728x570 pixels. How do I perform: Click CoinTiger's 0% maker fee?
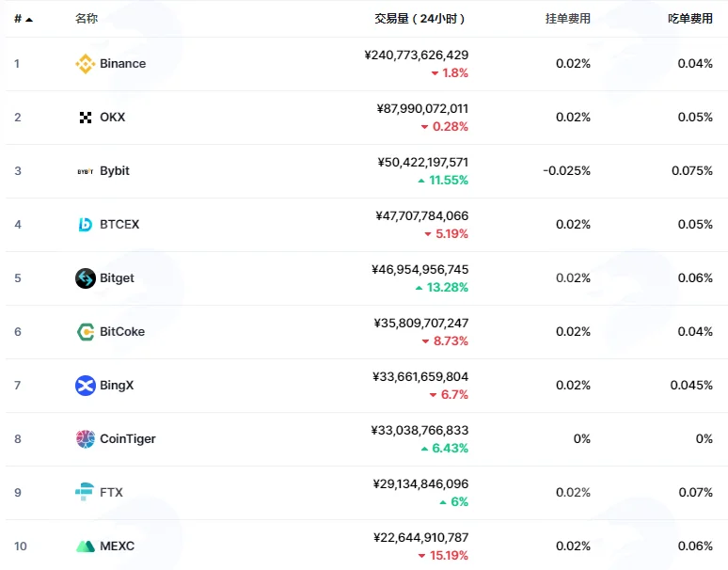click(582, 439)
